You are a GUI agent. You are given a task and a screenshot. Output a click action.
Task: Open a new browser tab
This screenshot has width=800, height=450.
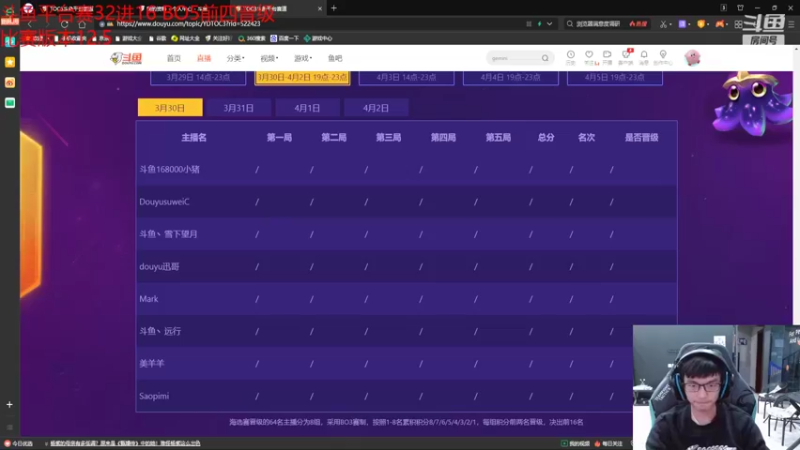[334, 8]
